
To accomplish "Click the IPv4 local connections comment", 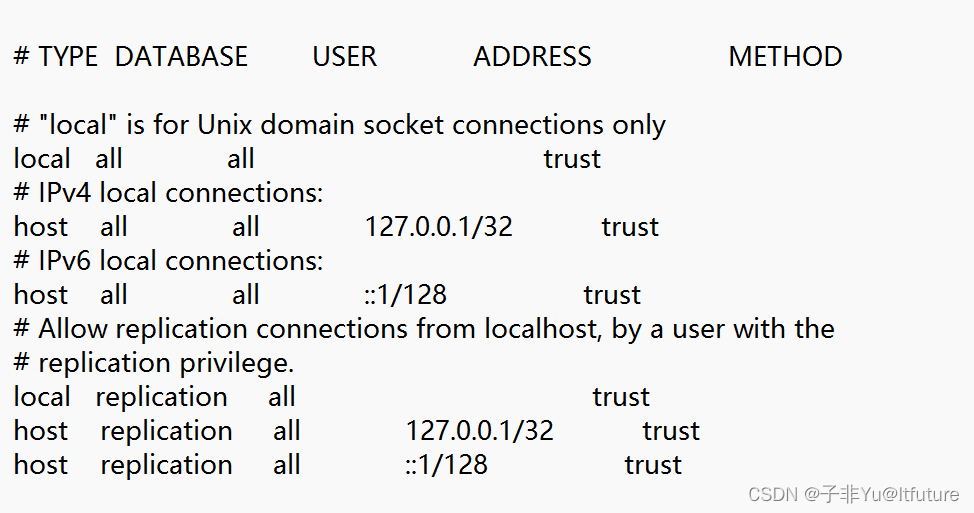I will 168,193.
